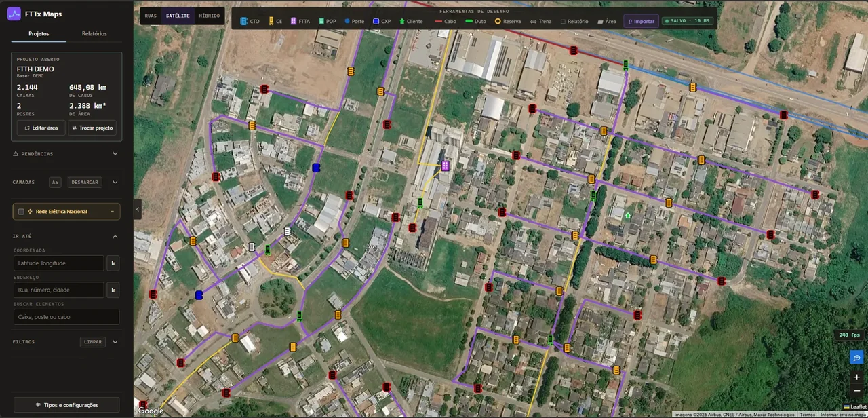Open the blue chat bubble button
The height and width of the screenshot is (418, 868).
coord(856,358)
